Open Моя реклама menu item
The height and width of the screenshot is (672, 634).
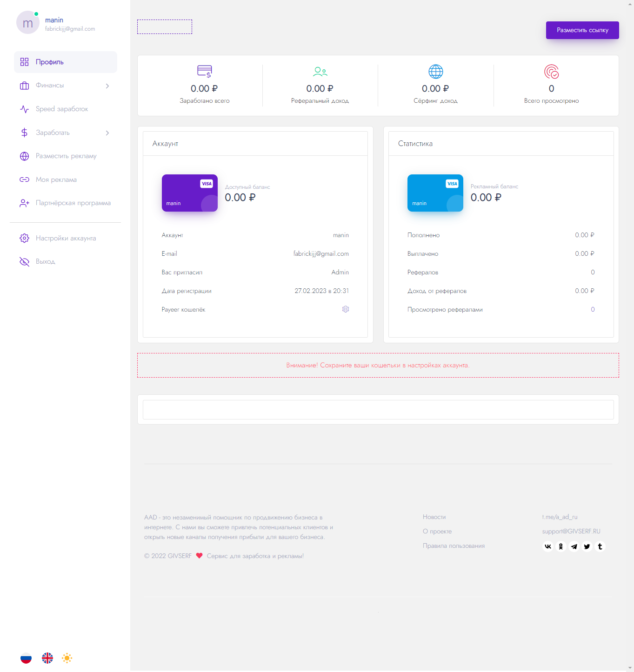coord(66,180)
